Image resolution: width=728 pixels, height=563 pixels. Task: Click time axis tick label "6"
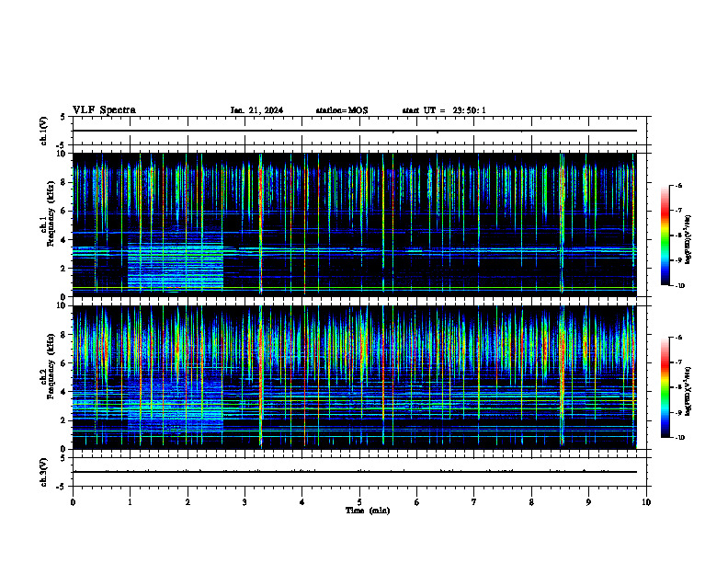[x=417, y=502]
